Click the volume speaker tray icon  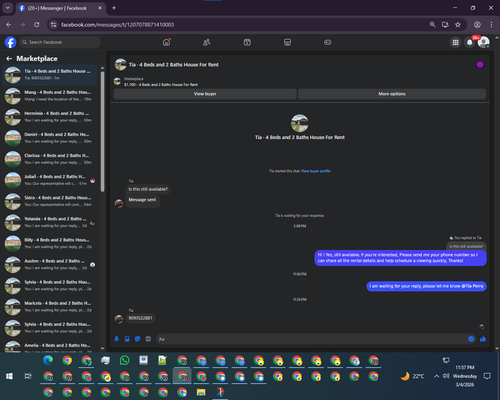446,376
